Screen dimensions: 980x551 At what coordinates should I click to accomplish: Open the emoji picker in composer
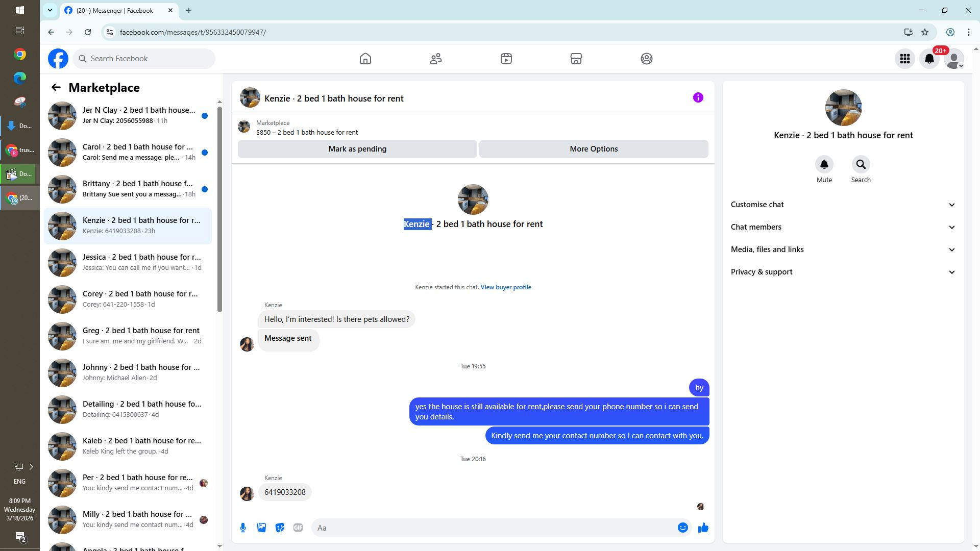682,528
